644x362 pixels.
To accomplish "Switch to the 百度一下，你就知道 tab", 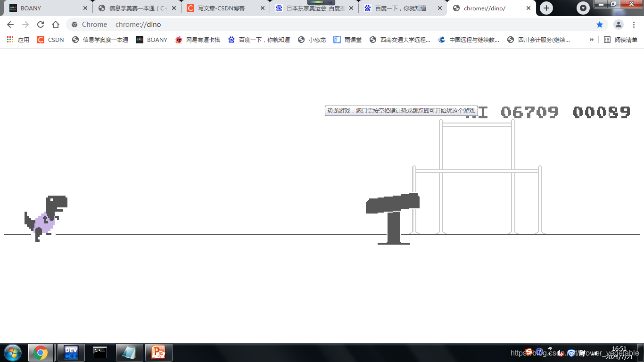I will click(x=403, y=8).
